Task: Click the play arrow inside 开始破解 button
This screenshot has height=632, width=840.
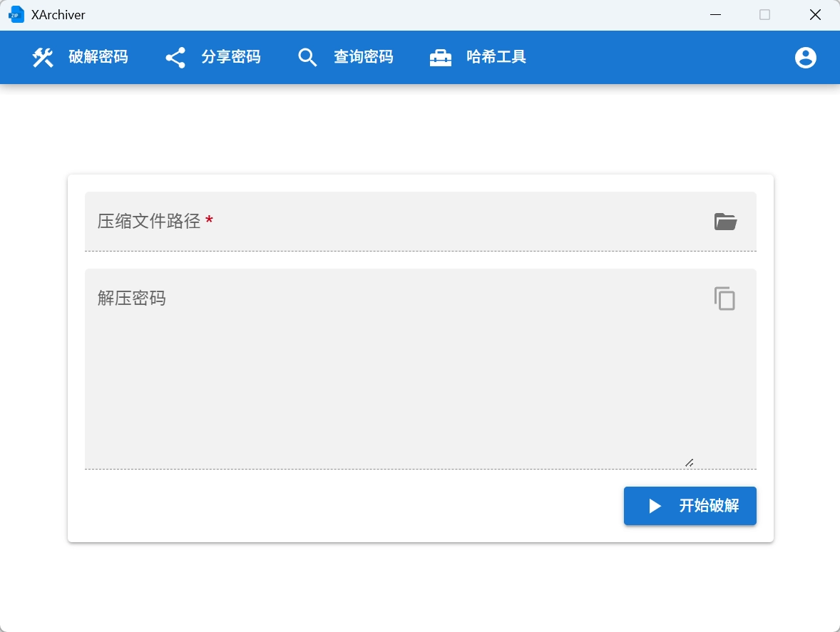Action: pyautogui.click(x=654, y=506)
